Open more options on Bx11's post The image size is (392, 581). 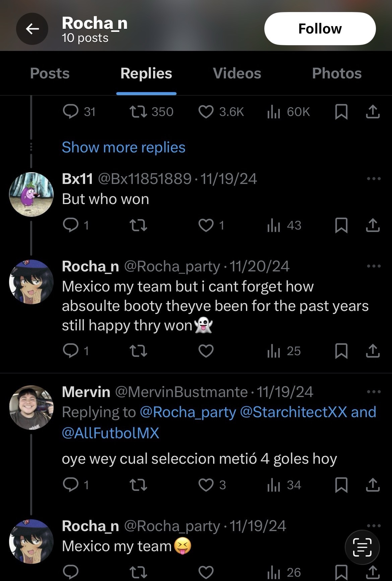[x=374, y=179]
